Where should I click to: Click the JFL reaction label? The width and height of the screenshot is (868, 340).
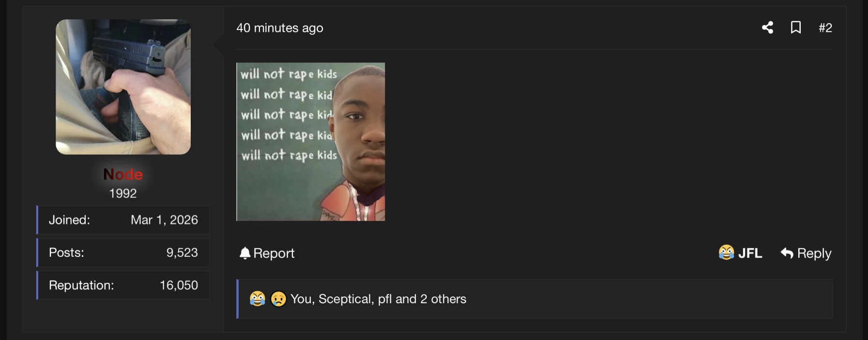750,253
